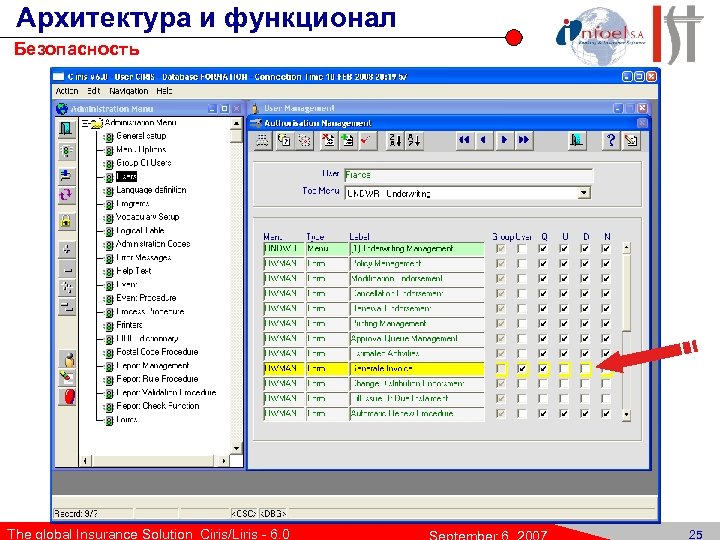Image resolution: width=720 pixels, height=540 pixels.
Task: Go to first record with double-left arrows
Action: [x=464, y=140]
